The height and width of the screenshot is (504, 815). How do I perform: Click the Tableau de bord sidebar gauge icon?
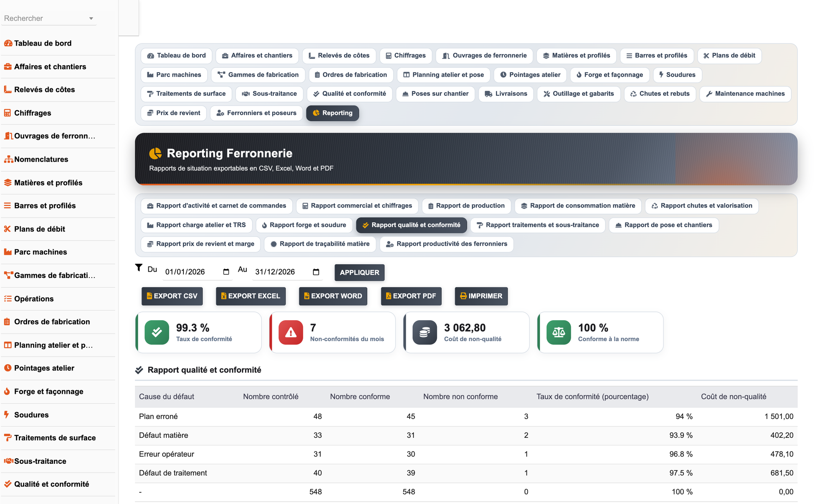[8, 43]
